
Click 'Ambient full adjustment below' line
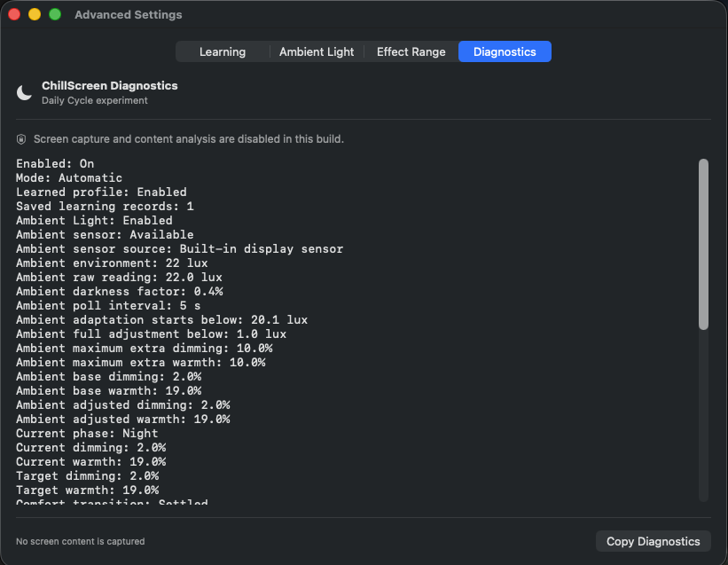[x=152, y=334]
